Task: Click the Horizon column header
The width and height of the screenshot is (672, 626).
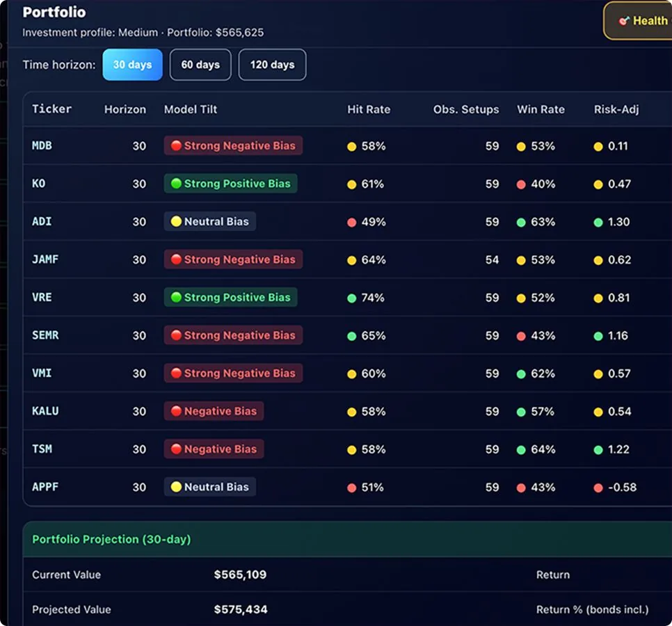Action: 125,109
